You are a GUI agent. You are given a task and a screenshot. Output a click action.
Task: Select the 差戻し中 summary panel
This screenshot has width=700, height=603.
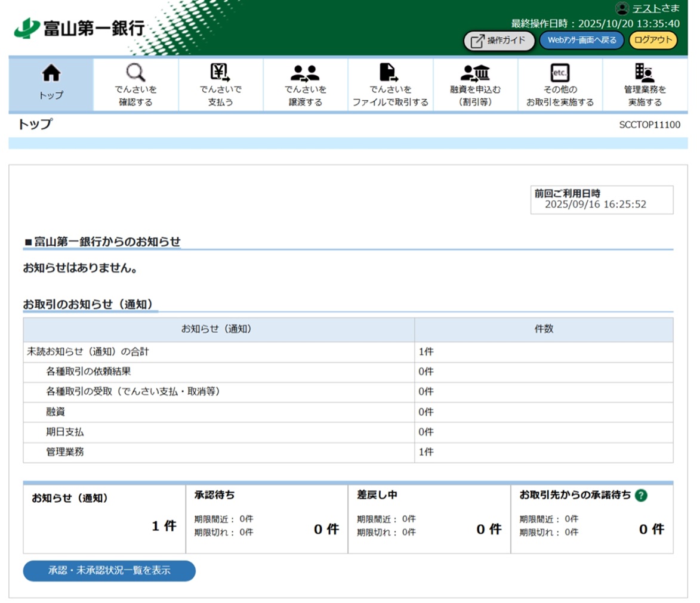pos(429,518)
